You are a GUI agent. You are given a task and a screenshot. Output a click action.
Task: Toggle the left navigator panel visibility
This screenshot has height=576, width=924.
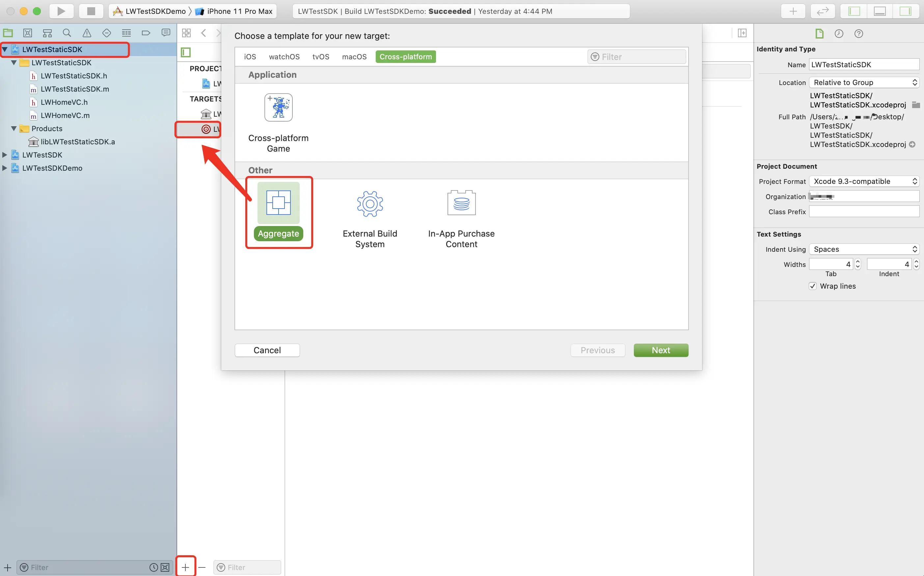pyautogui.click(x=854, y=11)
